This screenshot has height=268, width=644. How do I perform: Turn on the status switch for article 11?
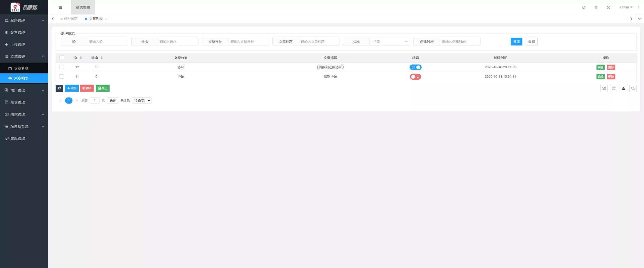click(x=415, y=77)
